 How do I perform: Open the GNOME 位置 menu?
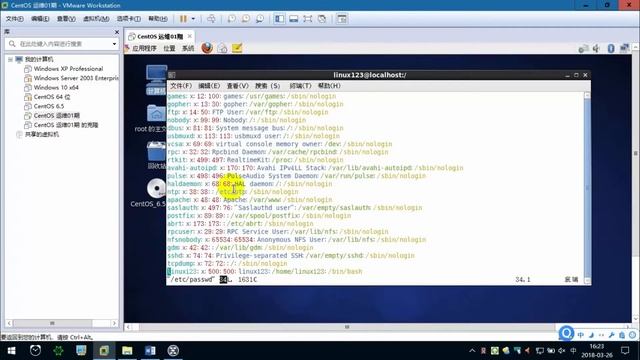(169, 49)
